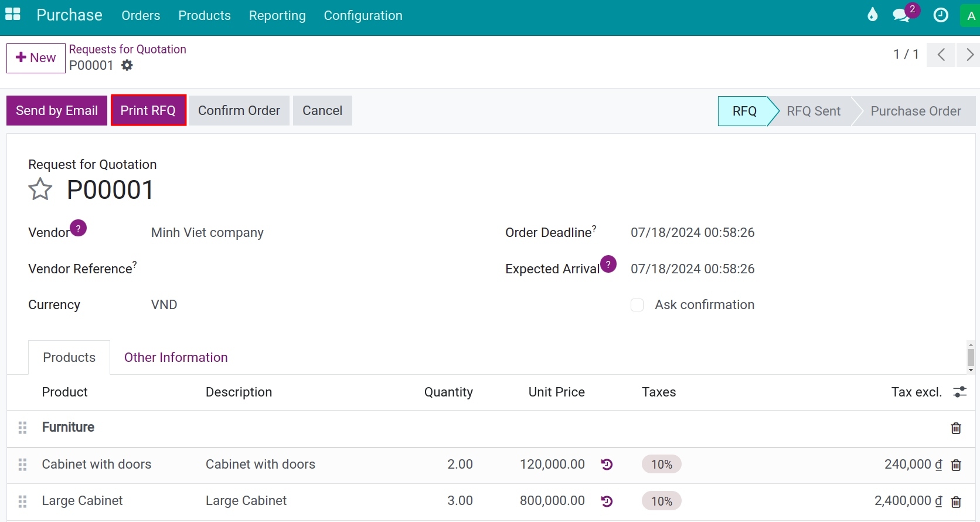Open the Expected Arrival date picker

click(x=692, y=269)
